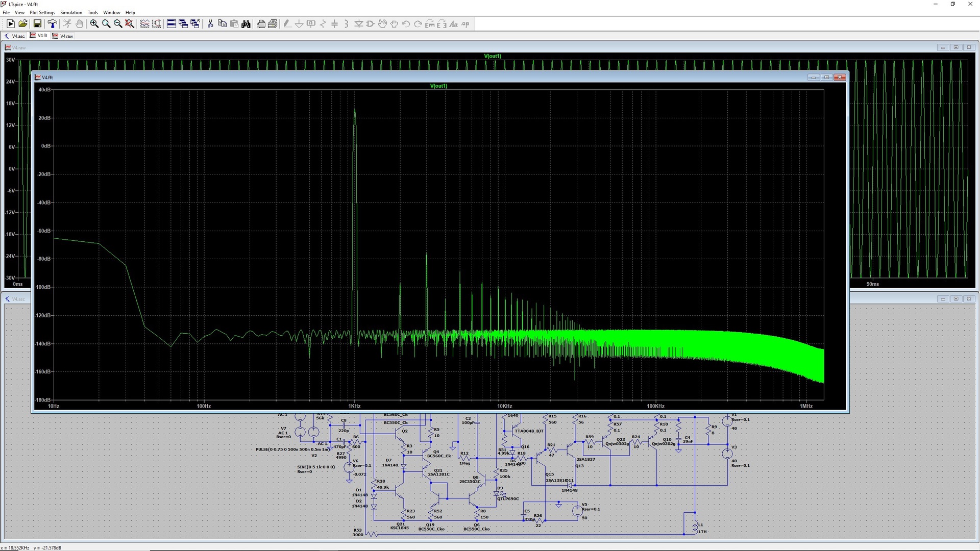Click the V(out1) trace label in the FFT plot

coord(438,86)
